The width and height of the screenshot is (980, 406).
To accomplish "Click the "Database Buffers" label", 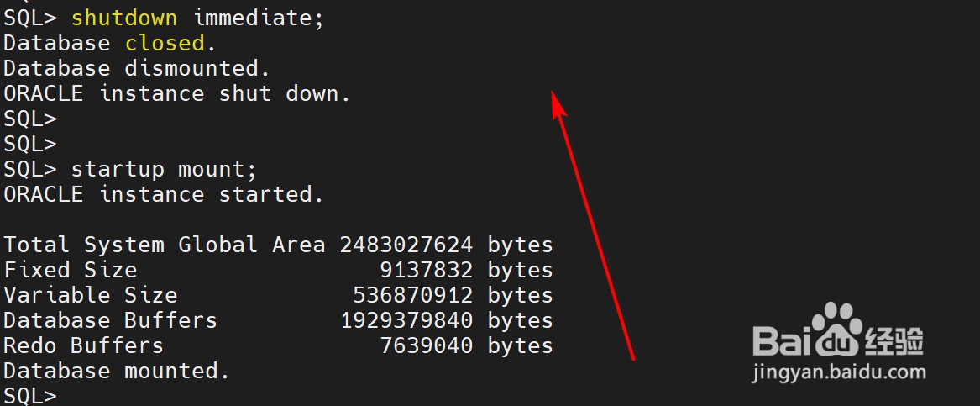I will [110, 320].
